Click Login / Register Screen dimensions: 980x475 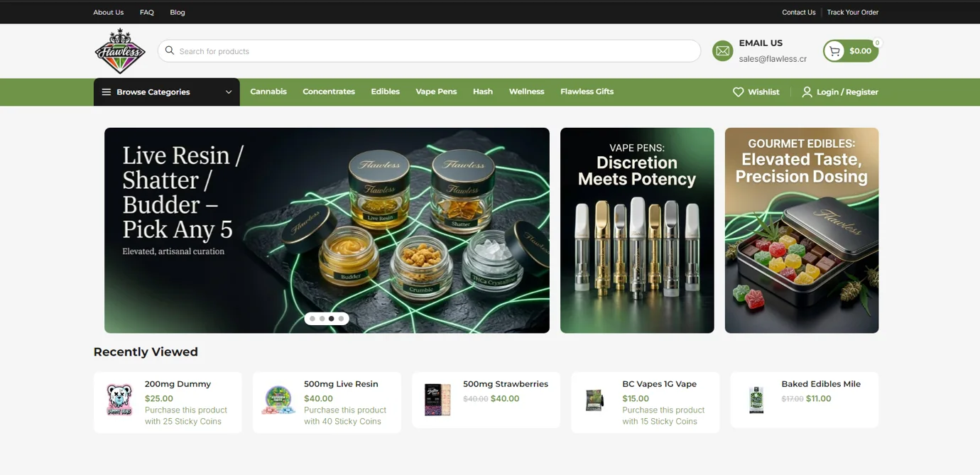pos(847,92)
